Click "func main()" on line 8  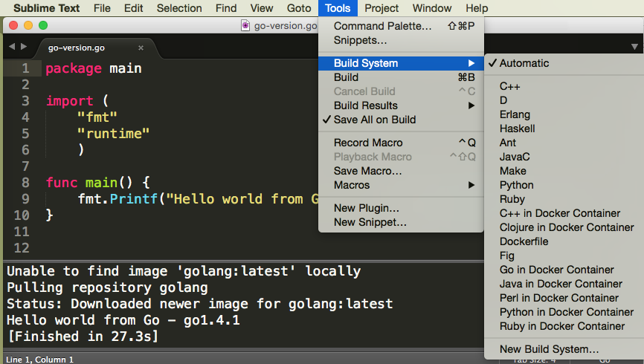click(89, 182)
